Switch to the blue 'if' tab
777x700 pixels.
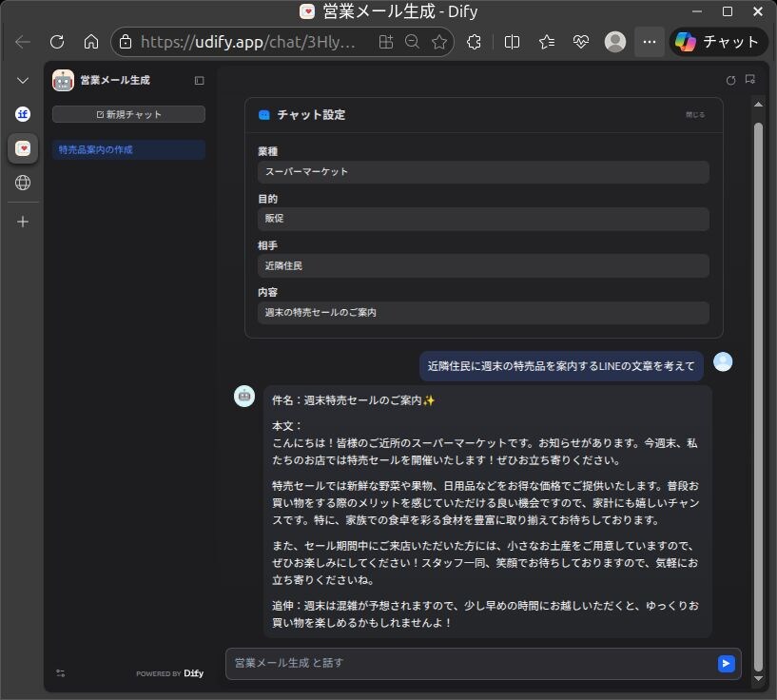pyautogui.click(x=23, y=114)
